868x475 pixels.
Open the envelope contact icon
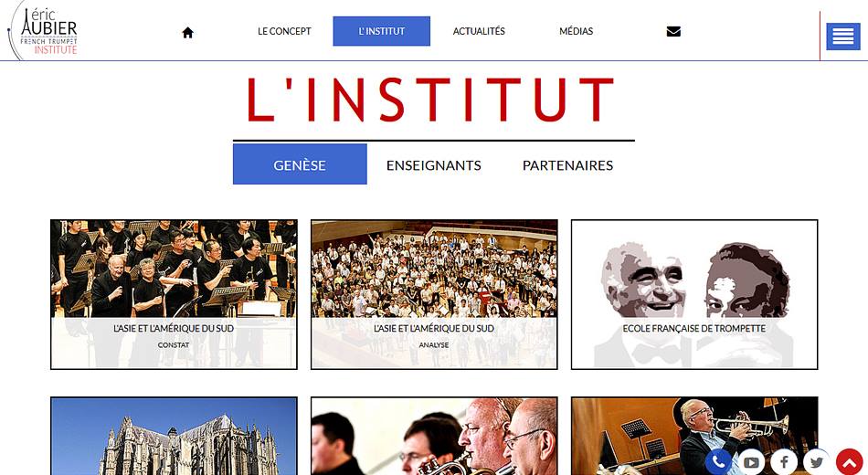[x=673, y=32]
